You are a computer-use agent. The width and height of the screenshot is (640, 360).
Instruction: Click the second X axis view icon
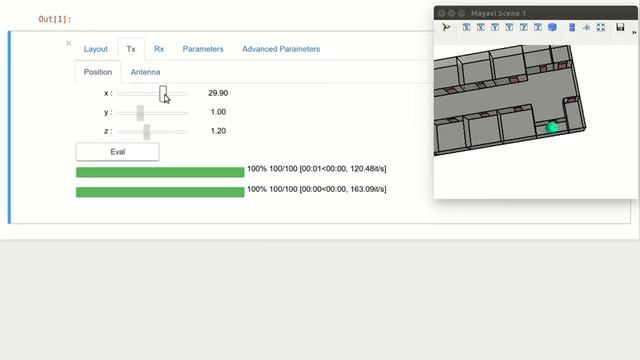click(480, 27)
